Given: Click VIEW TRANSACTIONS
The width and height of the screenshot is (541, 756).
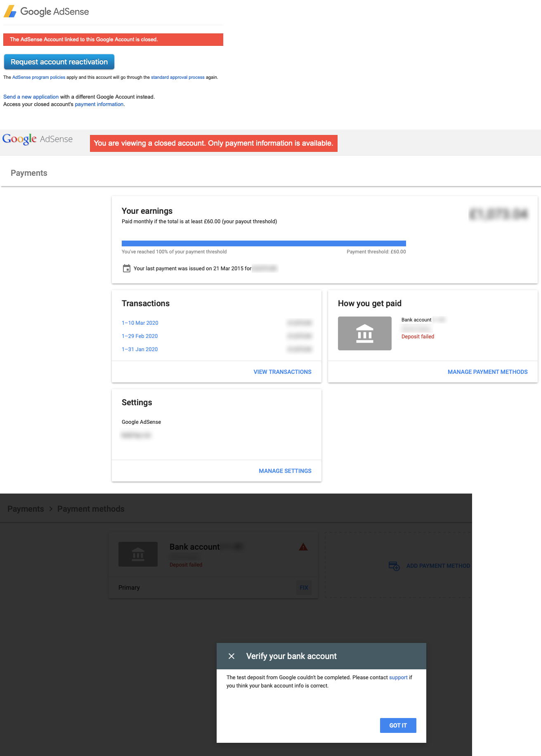Looking at the screenshot, I should tap(283, 372).
